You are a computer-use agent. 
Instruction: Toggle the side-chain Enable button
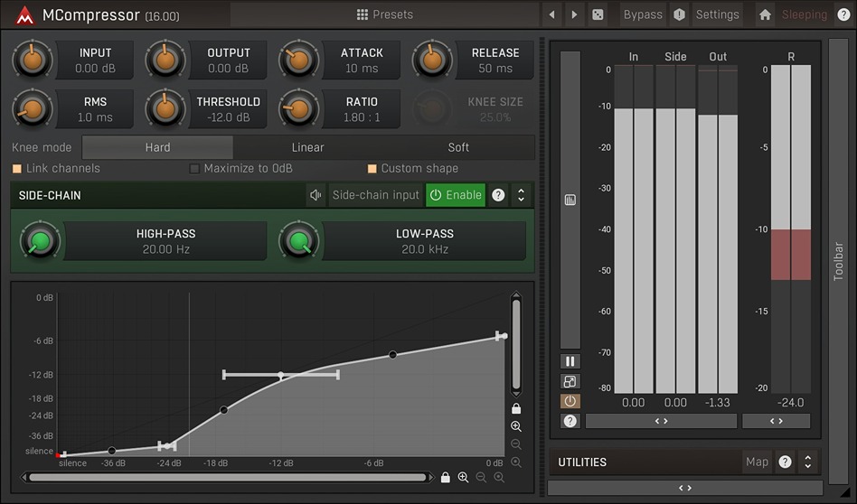(456, 195)
